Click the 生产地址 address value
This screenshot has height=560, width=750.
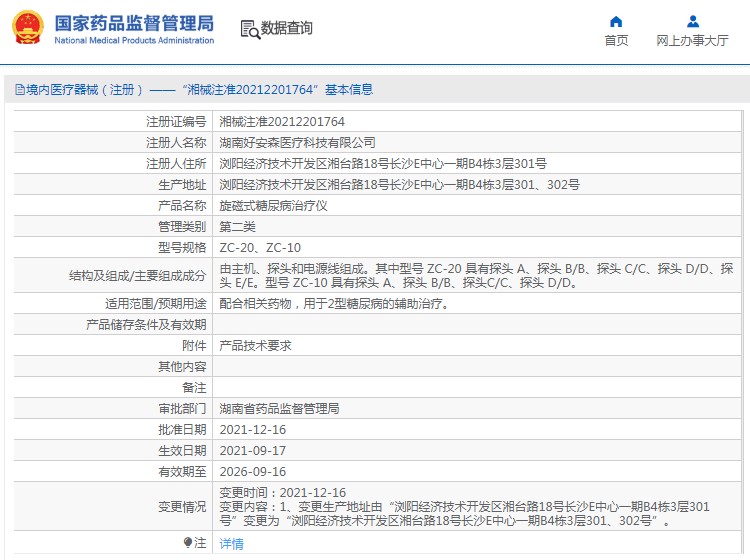399,185
